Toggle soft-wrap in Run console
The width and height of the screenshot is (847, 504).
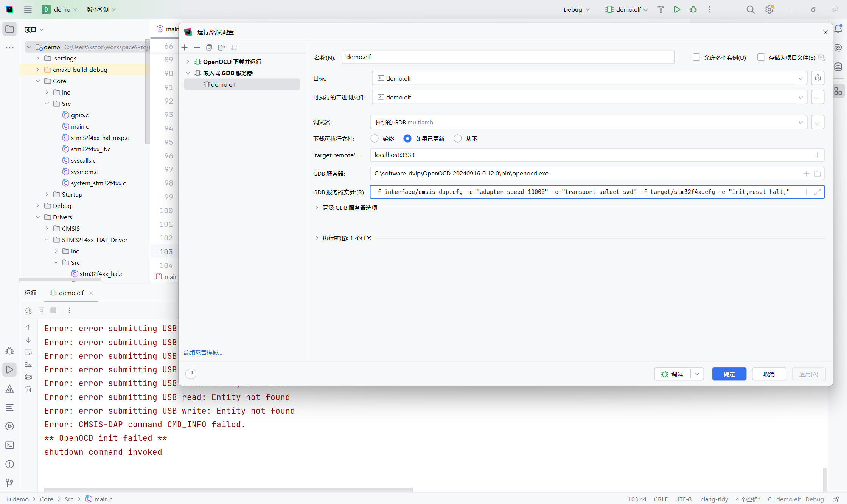pyautogui.click(x=28, y=352)
